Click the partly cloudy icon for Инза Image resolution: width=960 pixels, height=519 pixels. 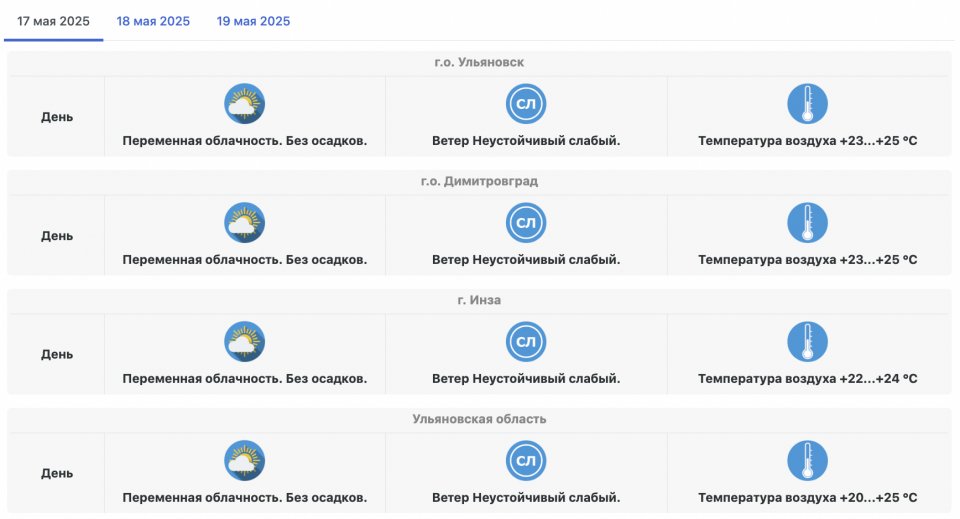(x=244, y=342)
